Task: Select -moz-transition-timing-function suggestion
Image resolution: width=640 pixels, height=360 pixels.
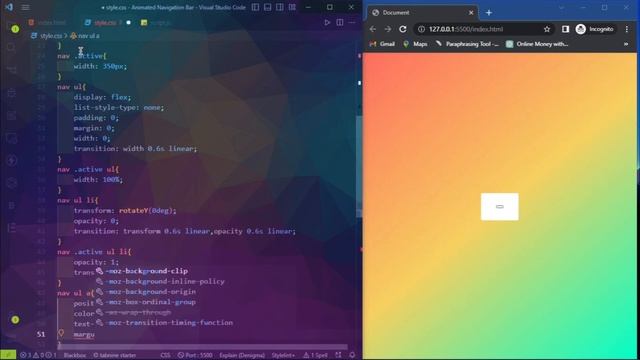Action: coord(169,322)
